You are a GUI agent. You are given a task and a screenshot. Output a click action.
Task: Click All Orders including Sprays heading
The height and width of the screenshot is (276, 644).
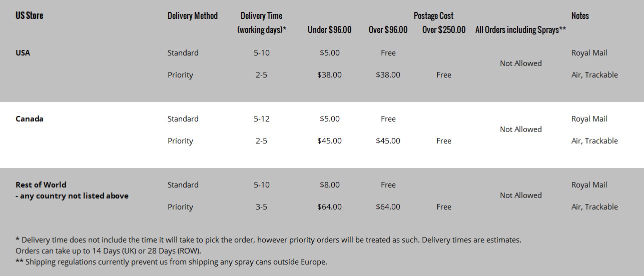point(520,30)
